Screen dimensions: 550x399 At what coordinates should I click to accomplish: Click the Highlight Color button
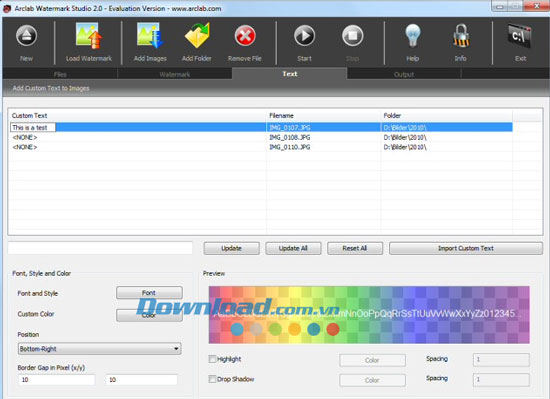coord(373,360)
